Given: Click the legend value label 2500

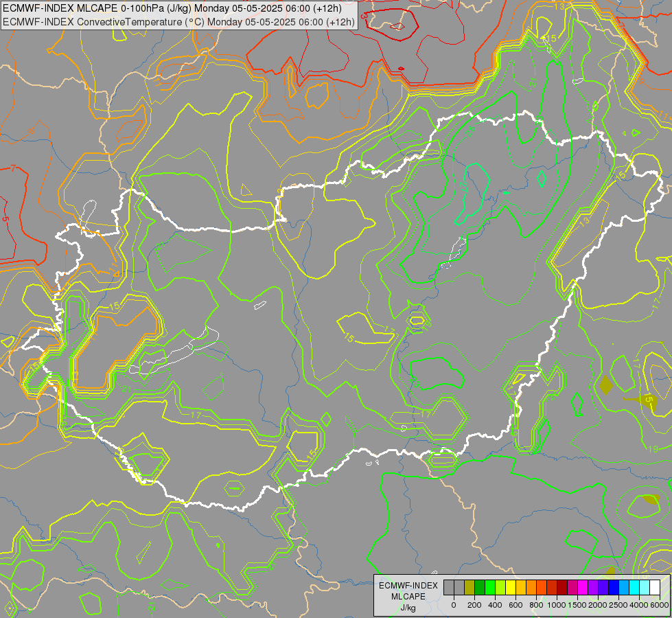Looking at the screenshot, I should point(618,605).
